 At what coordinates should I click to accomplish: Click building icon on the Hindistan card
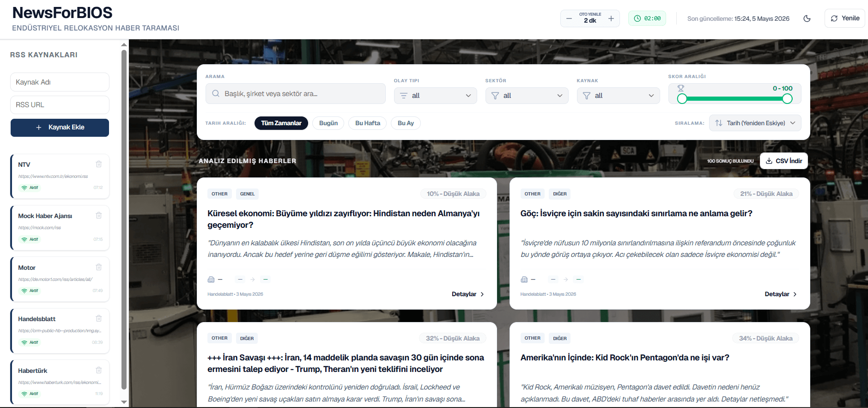[211, 280]
